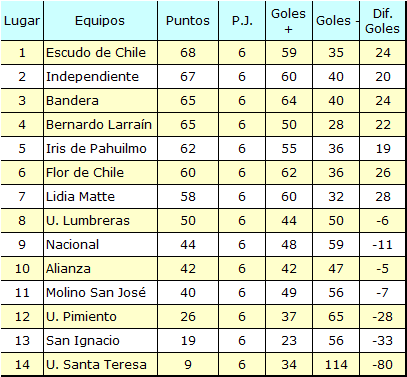This screenshot has width=407, height=377.
Task: Click Escudo de Chile's 68 points cell
Action: [188, 53]
